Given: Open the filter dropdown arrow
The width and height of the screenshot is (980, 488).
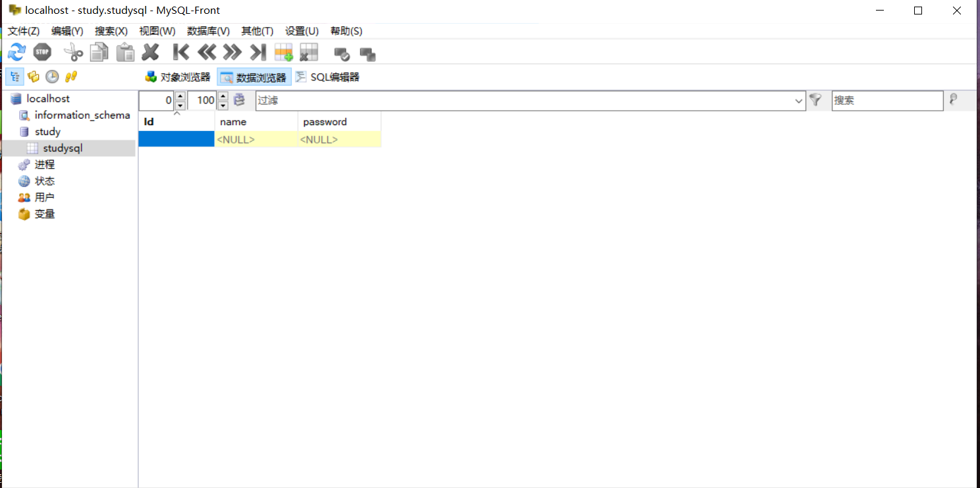Looking at the screenshot, I should pos(800,101).
